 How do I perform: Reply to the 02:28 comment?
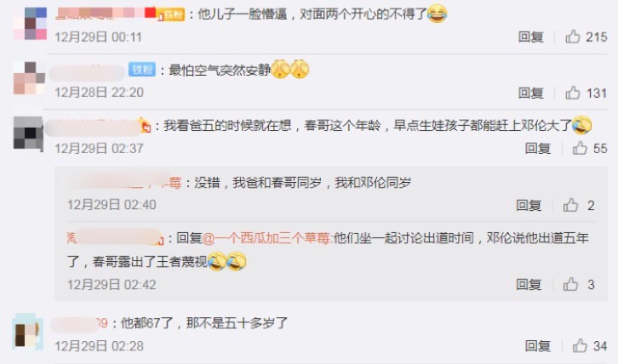[538, 346]
